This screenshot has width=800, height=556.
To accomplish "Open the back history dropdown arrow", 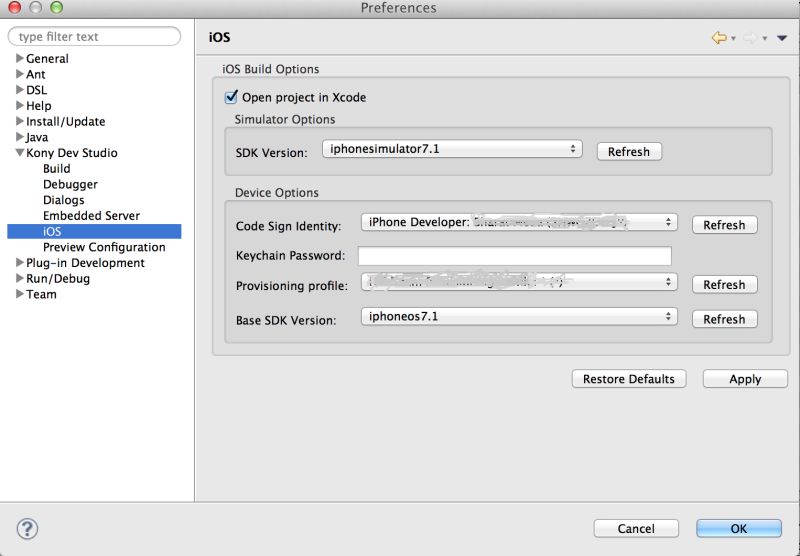I will [x=734, y=38].
